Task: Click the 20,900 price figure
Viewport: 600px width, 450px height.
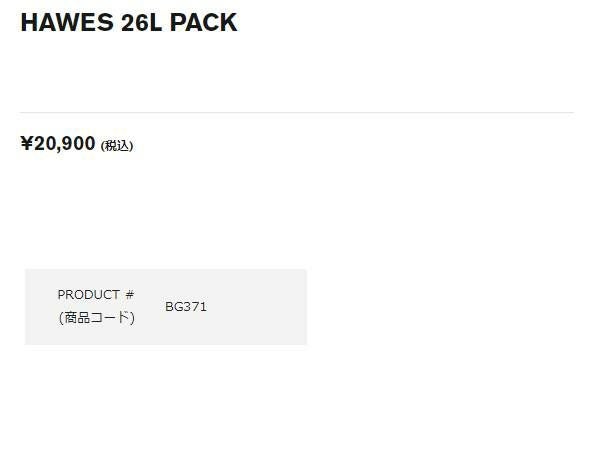Action: (65, 144)
